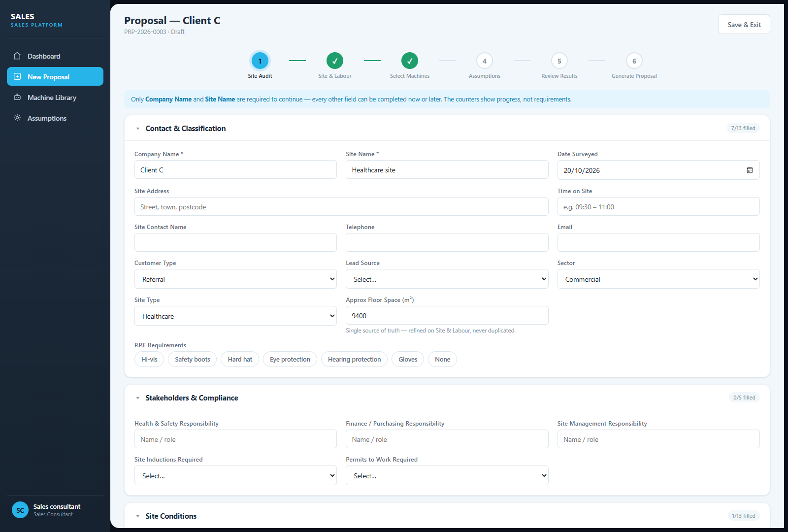The height and width of the screenshot is (532, 788).
Task: Click the Site Management Responsibility field
Action: tap(658, 439)
